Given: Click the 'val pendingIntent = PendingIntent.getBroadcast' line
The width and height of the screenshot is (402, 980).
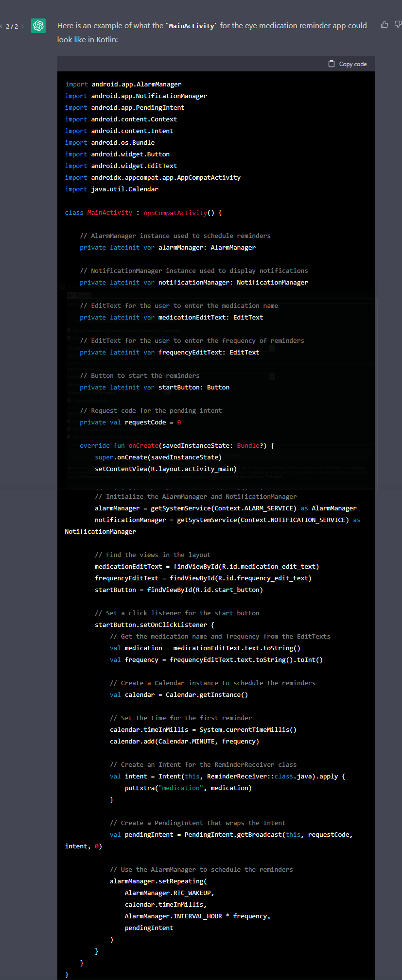Looking at the screenshot, I should tap(209, 840).
